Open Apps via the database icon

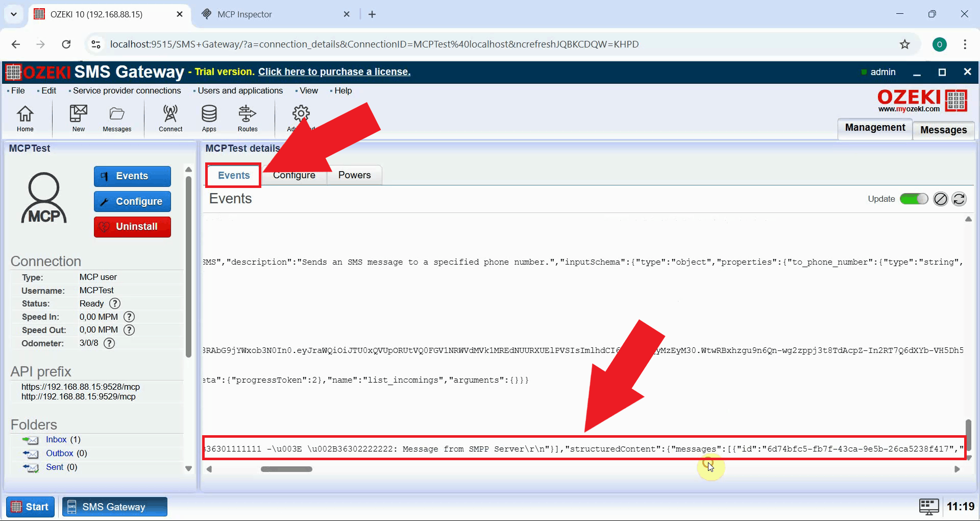209,119
